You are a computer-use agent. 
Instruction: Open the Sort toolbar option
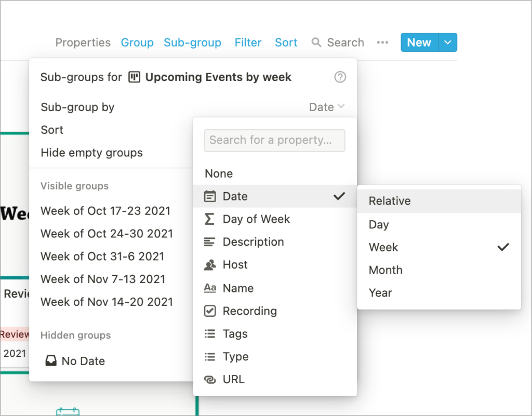coord(286,43)
